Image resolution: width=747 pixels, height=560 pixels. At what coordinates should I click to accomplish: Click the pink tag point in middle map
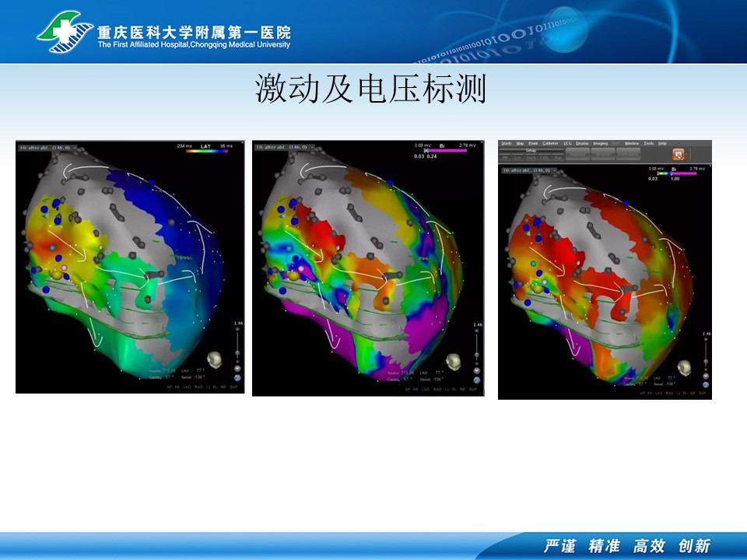tap(301, 269)
